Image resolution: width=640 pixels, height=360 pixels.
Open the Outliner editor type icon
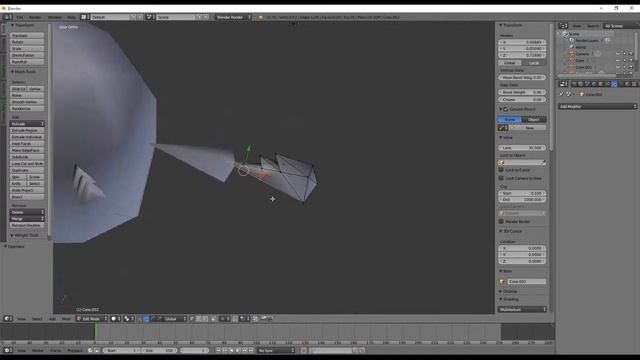coord(563,26)
